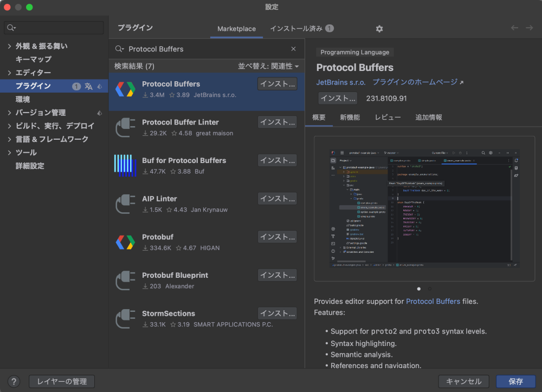Click the plugin screenshot preview image
This screenshot has height=392, width=542.
click(424, 208)
